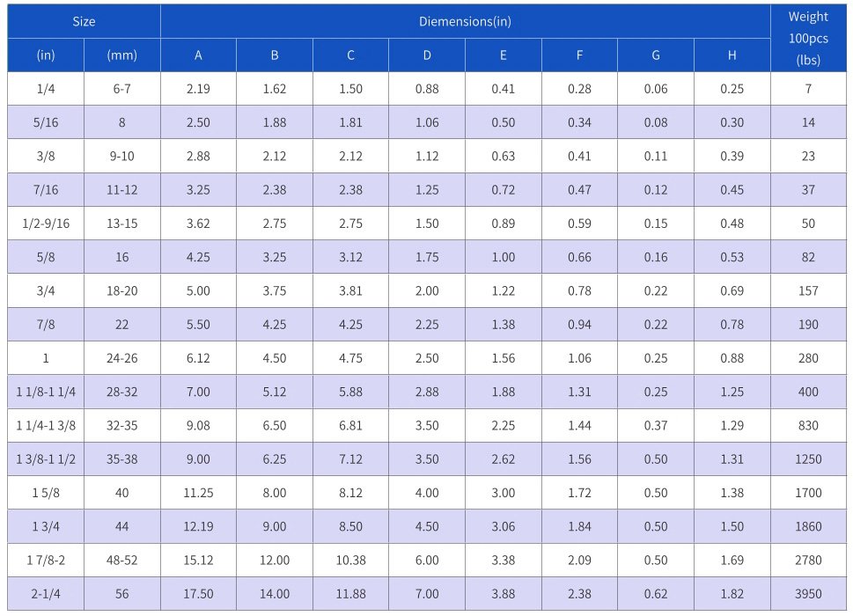The image size is (853, 616).
Task: Select the (mm) column header
Action: 121,55
